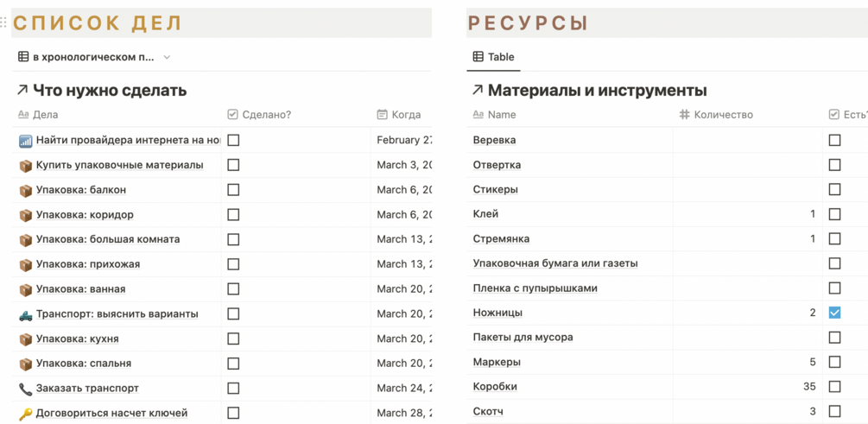Screen dimensions: 868x424
Task: Click the phone icon on Заказать транспорт
Action: coord(25,389)
